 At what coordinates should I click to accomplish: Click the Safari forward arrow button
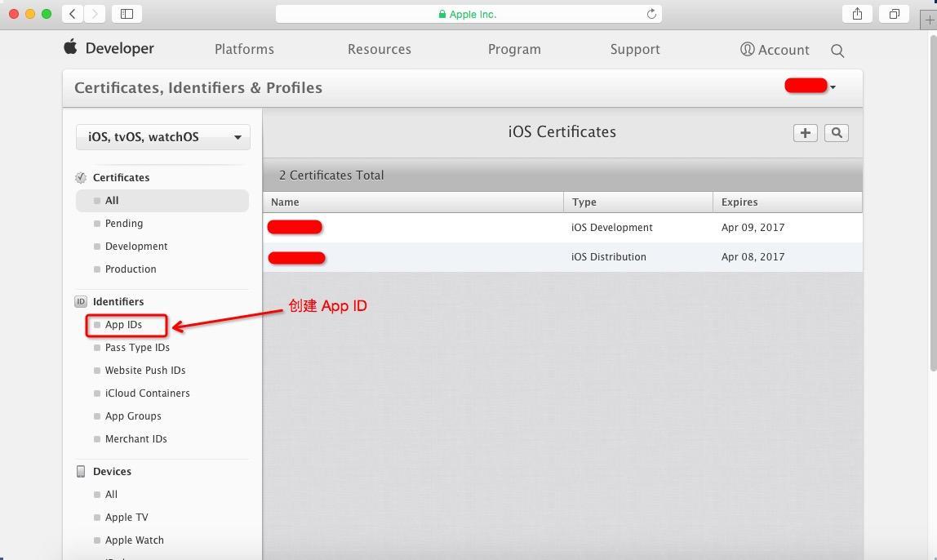[x=95, y=14]
